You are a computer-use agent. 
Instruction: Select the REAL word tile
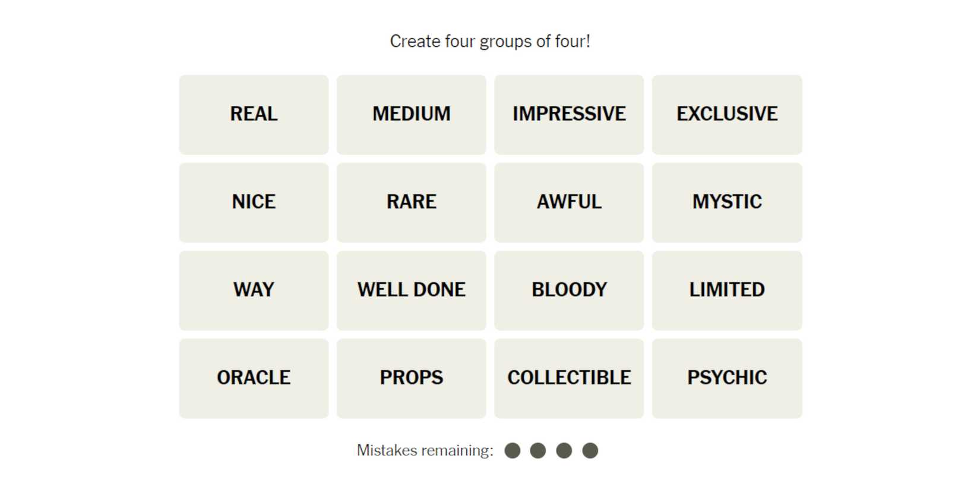254,114
